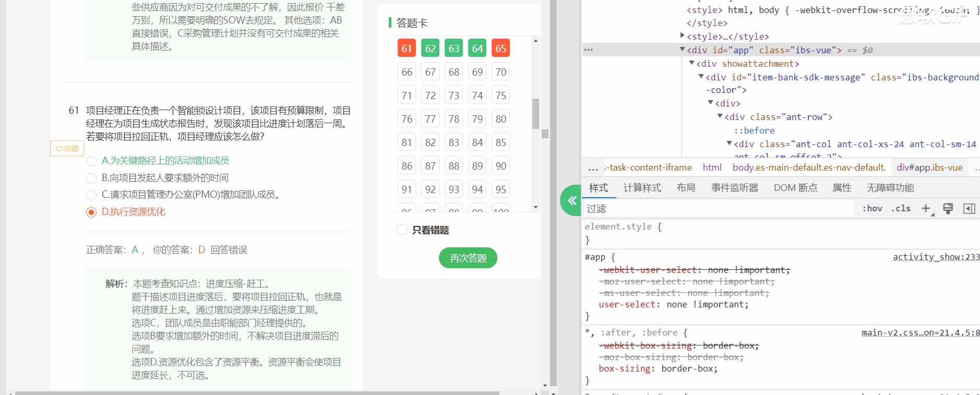Jump to question 62 in the answer card
The width and height of the screenshot is (980, 395).
click(x=431, y=49)
